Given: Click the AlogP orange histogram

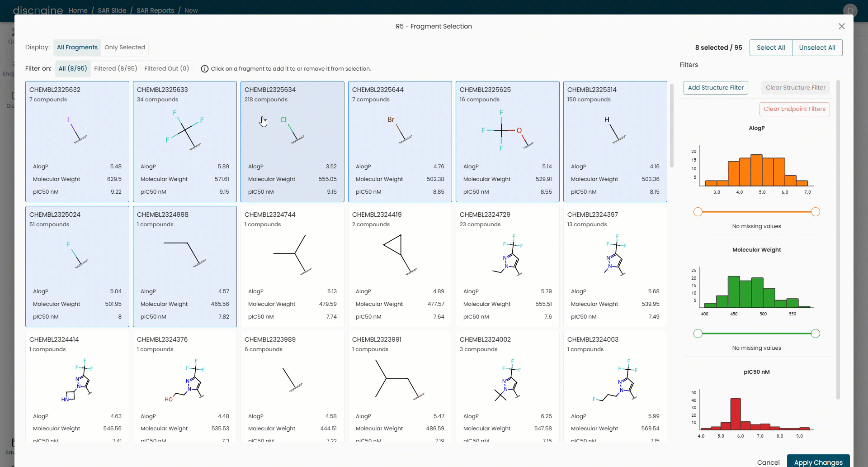Looking at the screenshot, I should (x=756, y=170).
